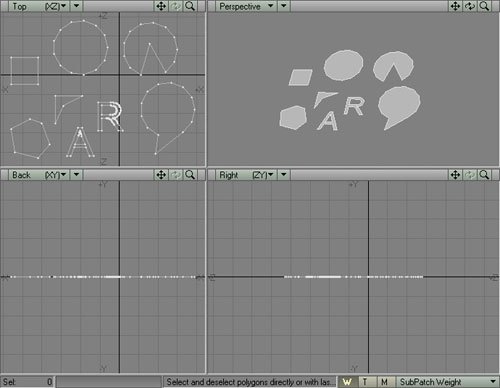
Task: Click the rotate icon in Top viewport
Action: [x=176, y=6]
